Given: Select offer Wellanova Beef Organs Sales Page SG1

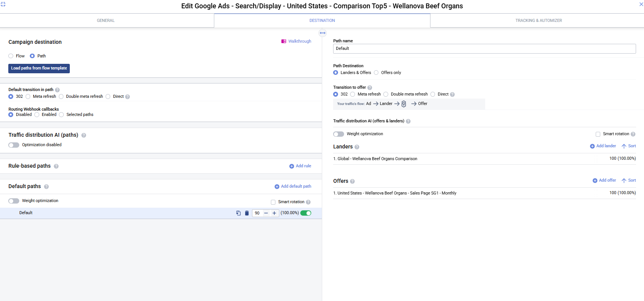Looking at the screenshot, I should tap(395, 193).
